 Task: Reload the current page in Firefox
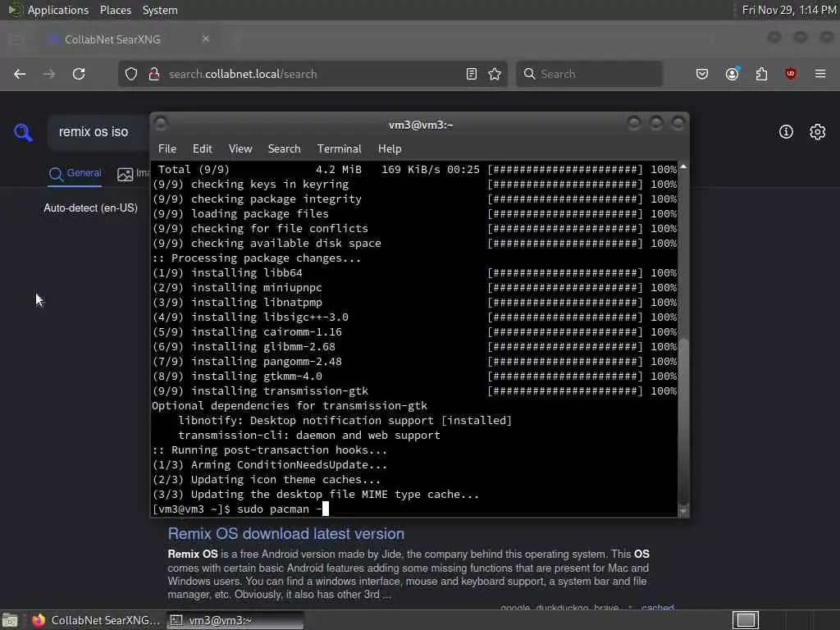pyautogui.click(x=79, y=74)
